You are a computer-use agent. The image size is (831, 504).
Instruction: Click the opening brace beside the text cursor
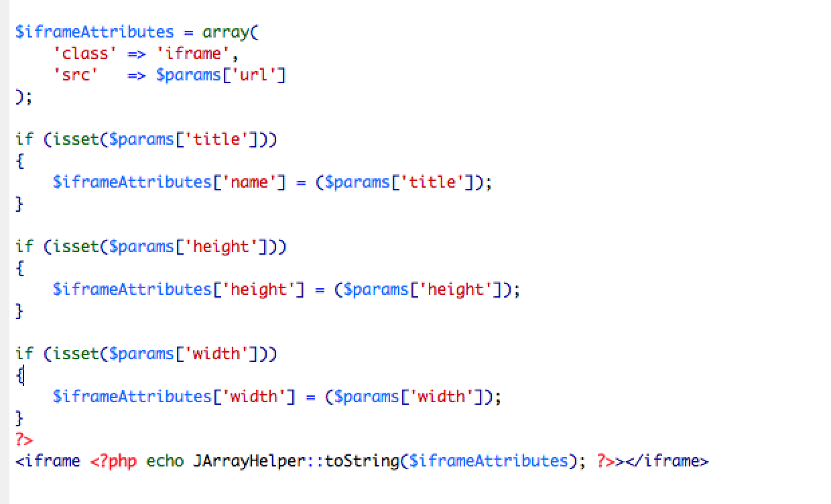coord(19,376)
